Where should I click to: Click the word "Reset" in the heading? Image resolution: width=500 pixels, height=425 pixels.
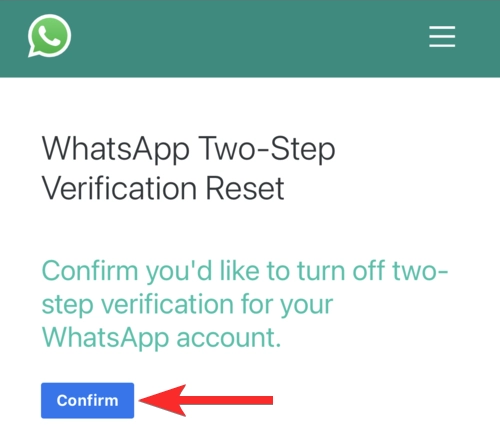coord(245,188)
